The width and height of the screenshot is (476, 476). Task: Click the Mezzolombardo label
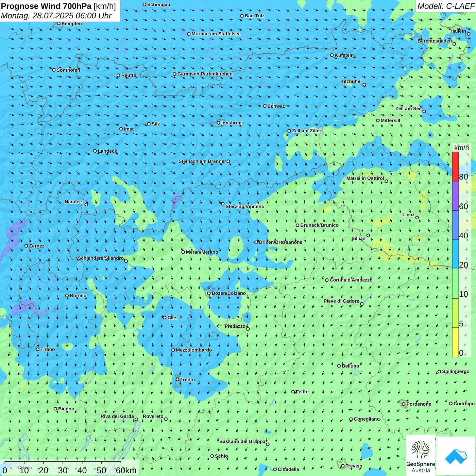[194, 350]
